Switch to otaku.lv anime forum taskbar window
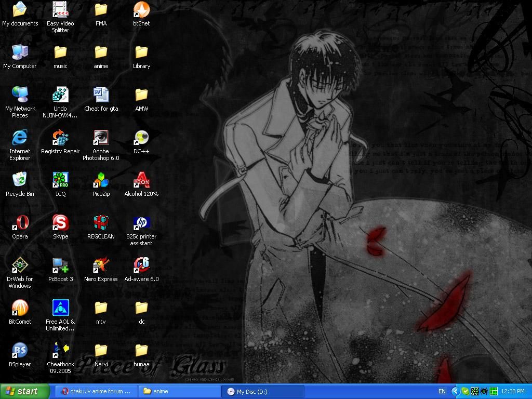Viewport: 532px width, 399px height. coord(96,391)
